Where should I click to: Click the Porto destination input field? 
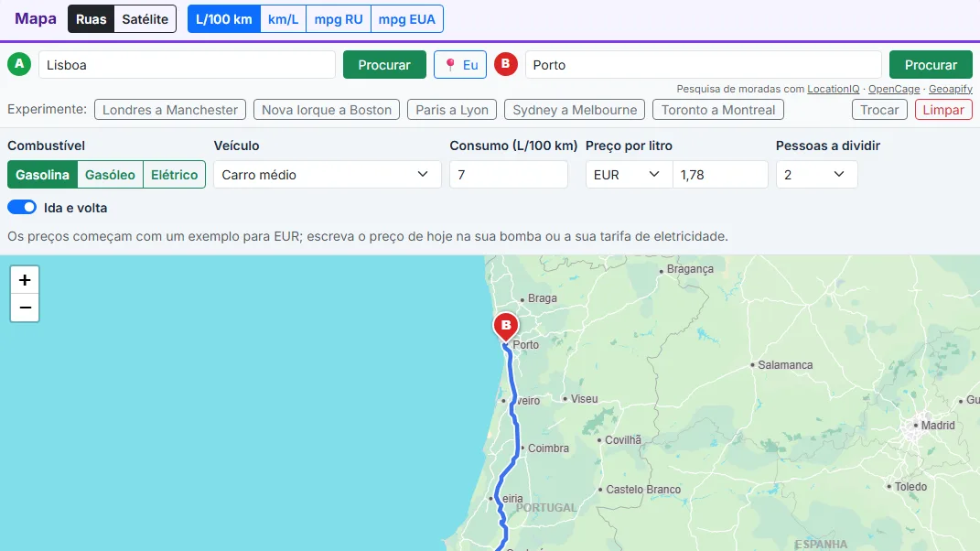tap(703, 65)
